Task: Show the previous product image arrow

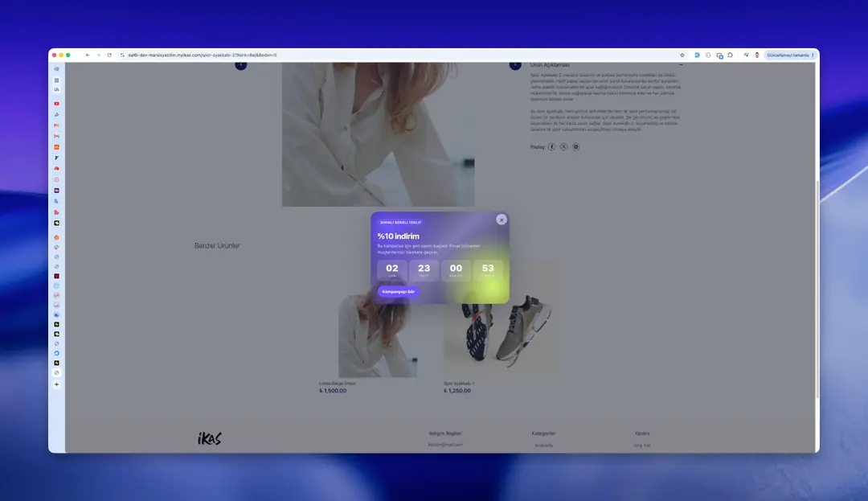Action: click(240, 65)
